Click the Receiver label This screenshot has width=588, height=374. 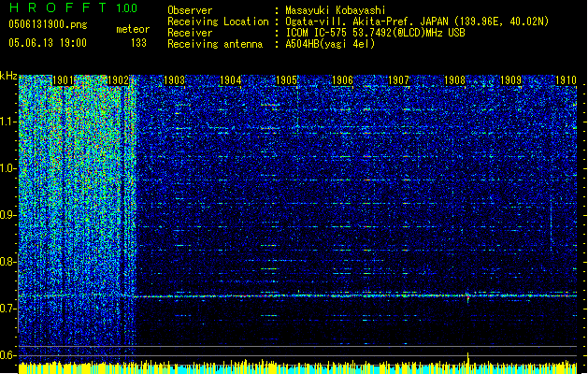pyautogui.click(x=190, y=33)
